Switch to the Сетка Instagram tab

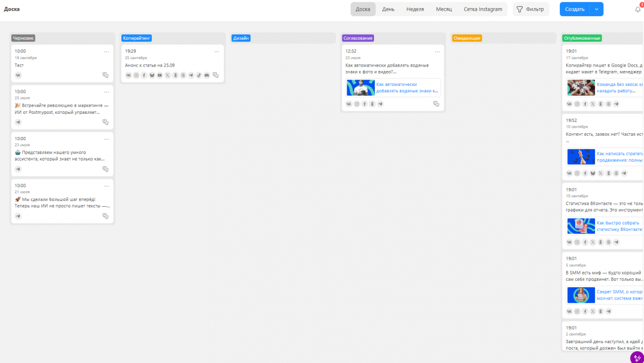coord(482,9)
